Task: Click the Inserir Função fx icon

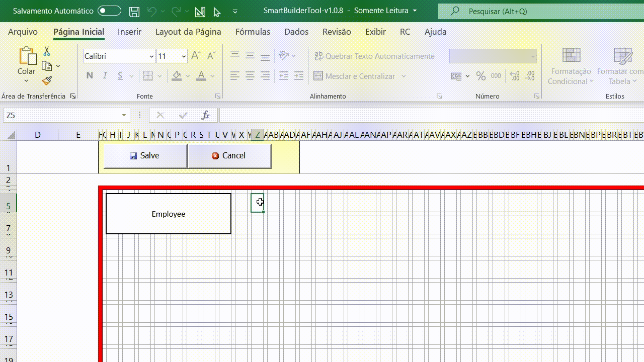Action: 205,115
